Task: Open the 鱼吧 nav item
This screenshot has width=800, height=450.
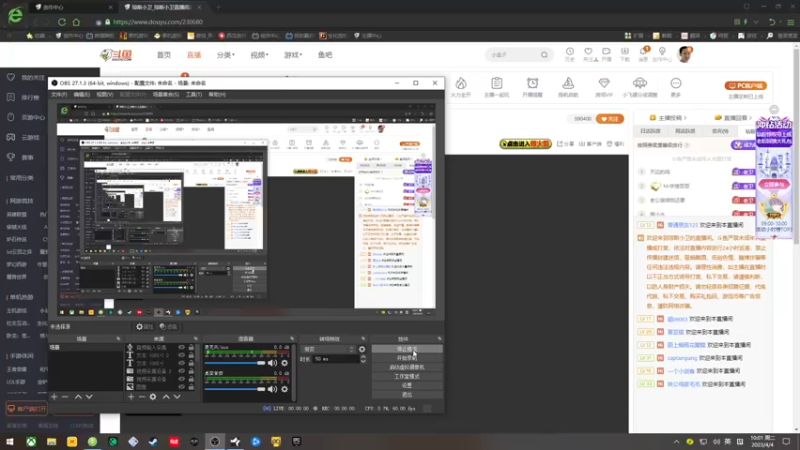Action: point(325,55)
